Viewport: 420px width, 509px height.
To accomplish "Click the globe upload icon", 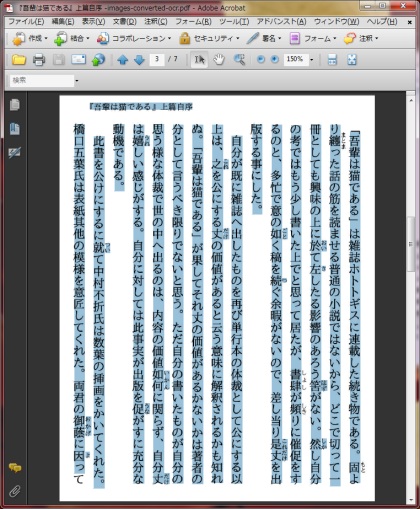I will pyautogui.click(x=98, y=60).
